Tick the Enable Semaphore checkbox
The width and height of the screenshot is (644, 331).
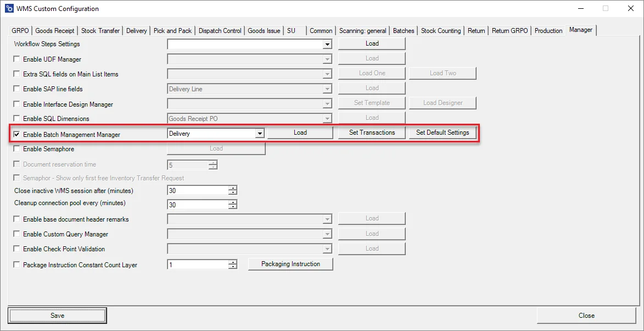[x=16, y=149]
